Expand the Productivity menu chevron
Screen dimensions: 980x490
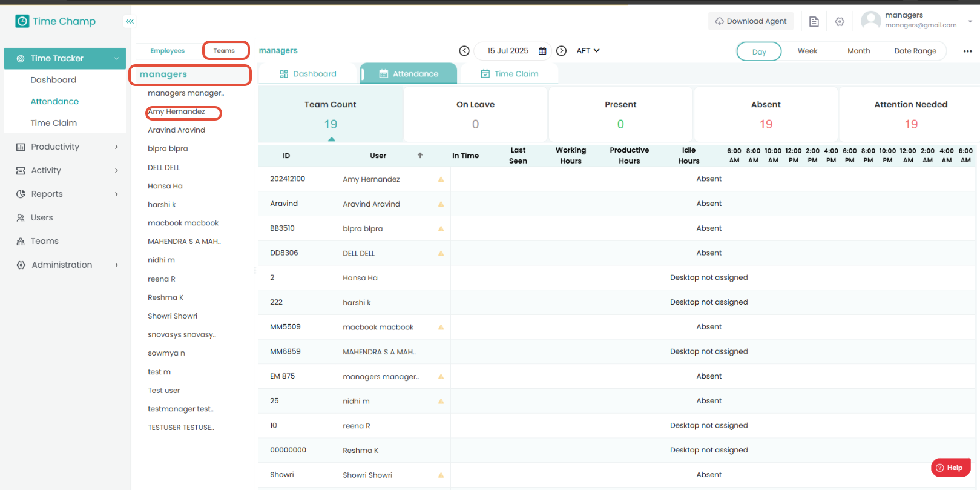[x=116, y=147]
